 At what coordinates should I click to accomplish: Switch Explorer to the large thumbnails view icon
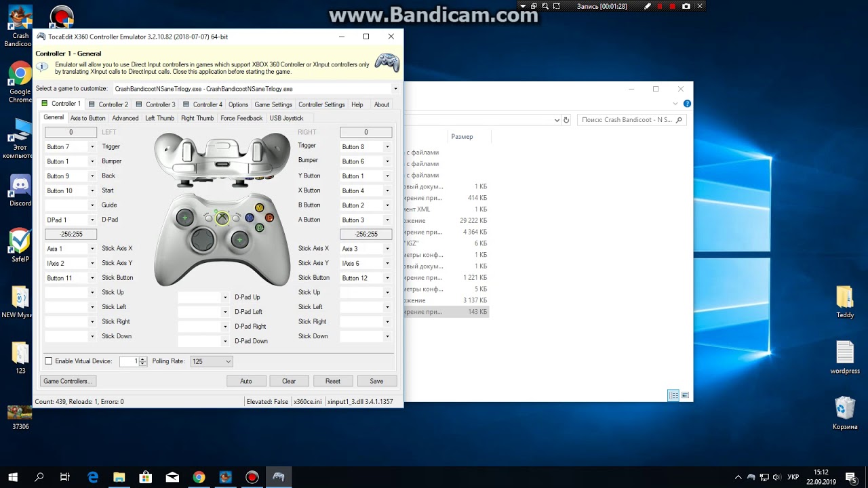pos(685,395)
